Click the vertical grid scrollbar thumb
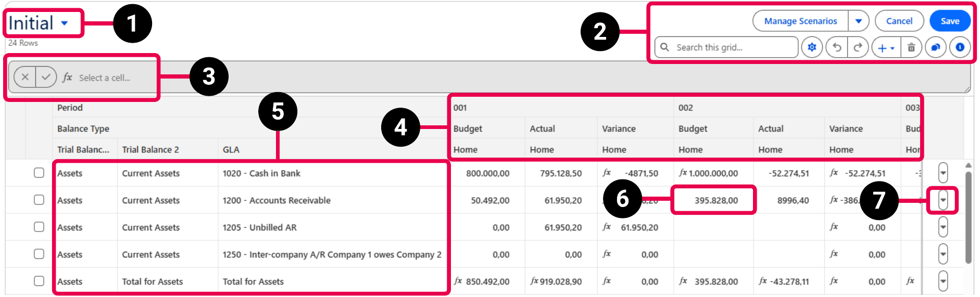This screenshot has height=297, width=980. coord(969,217)
